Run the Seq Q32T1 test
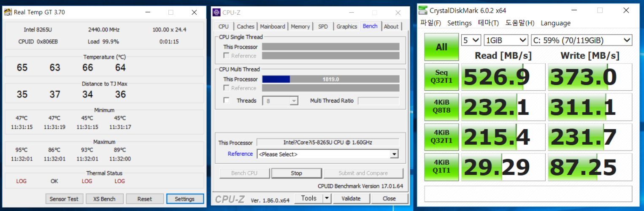644x211 pixels. pyautogui.click(x=441, y=77)
